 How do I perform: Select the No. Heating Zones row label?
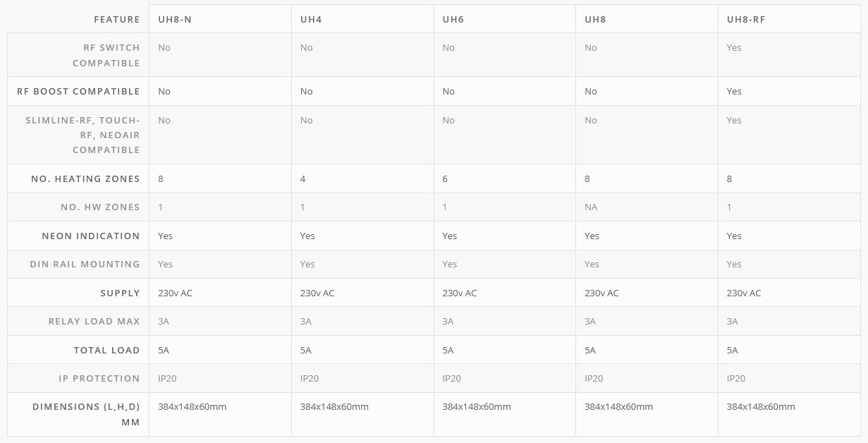[85, 178]
